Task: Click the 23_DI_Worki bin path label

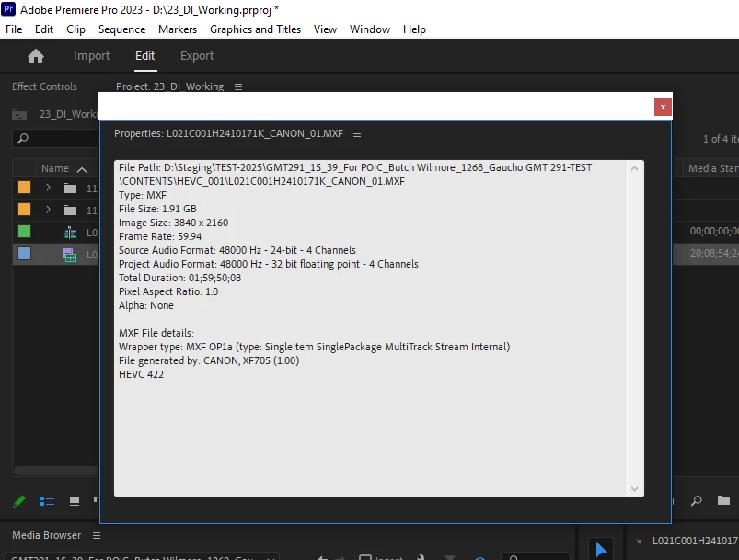Action: point(68,114)
